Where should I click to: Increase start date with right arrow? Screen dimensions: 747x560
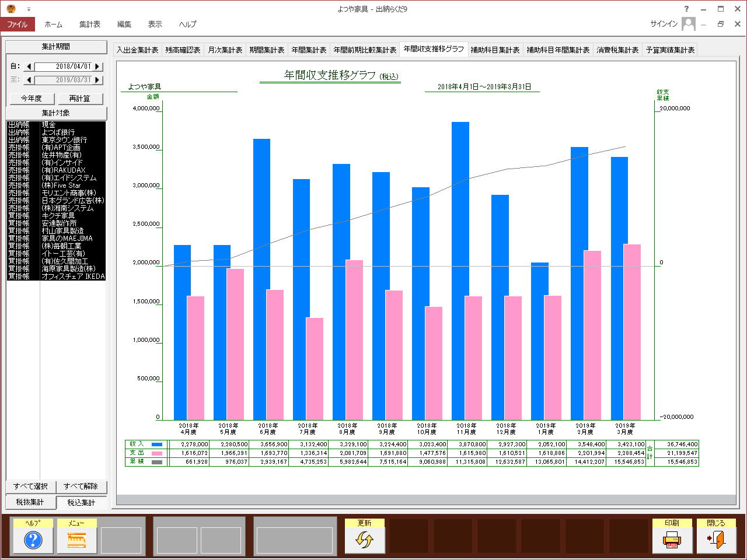pyautogui.click(x=97, y=66)
